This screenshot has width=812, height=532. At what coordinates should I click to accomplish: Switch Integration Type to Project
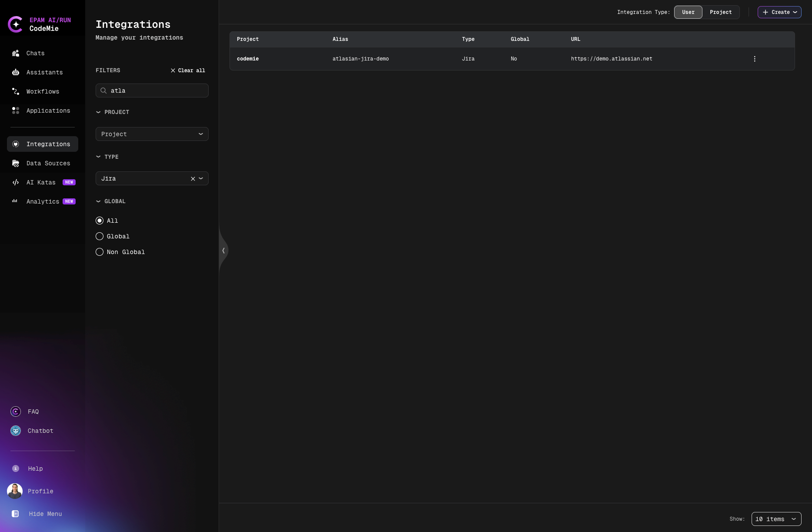pos(720,12)
